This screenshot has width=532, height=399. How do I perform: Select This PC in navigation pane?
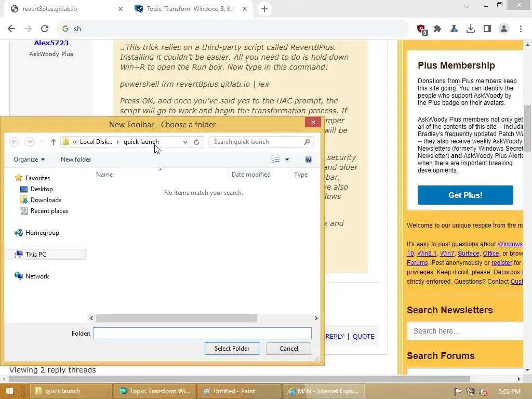coord(46,255)
